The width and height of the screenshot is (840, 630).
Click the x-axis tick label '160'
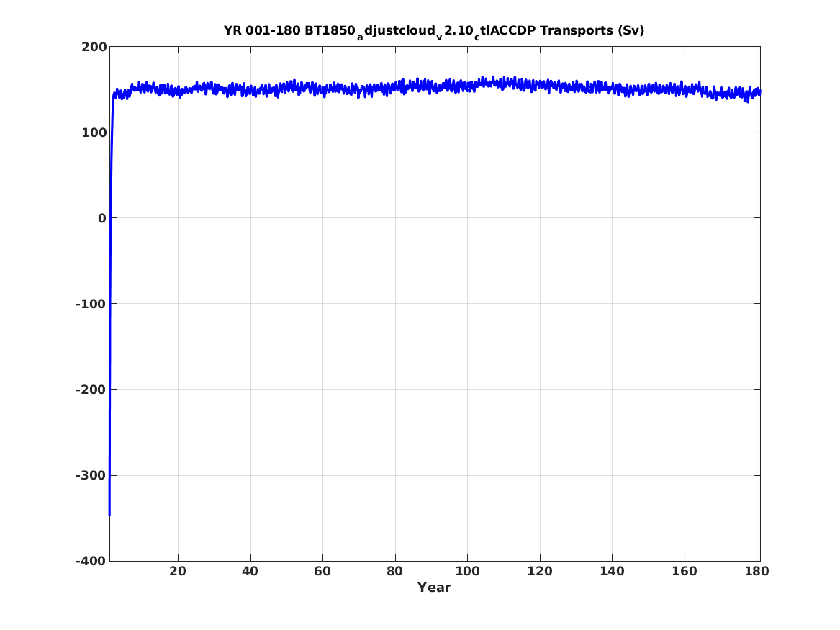685,571
